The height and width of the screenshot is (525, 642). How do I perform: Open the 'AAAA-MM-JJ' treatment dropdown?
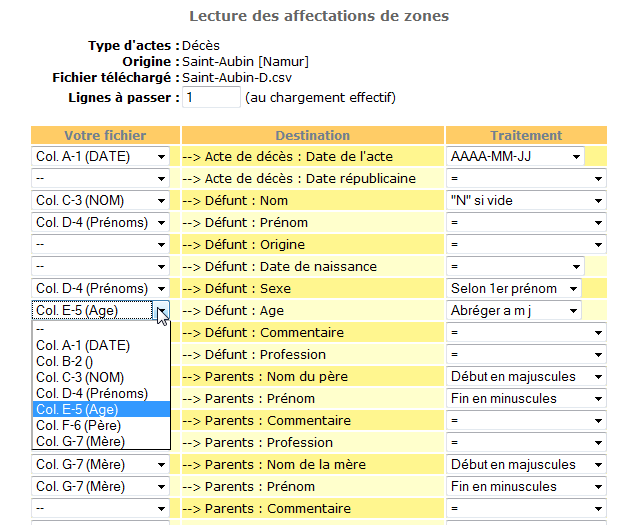(x=516, y=157)
